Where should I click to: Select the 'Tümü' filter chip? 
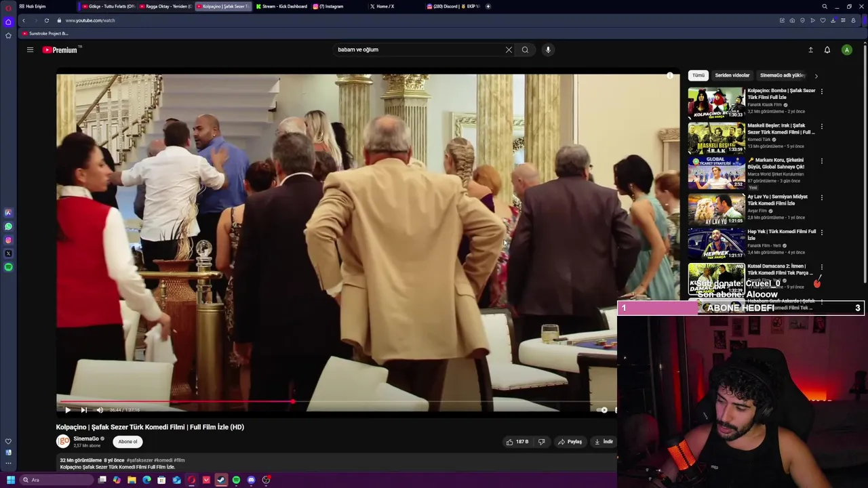[x=698, y=75]
